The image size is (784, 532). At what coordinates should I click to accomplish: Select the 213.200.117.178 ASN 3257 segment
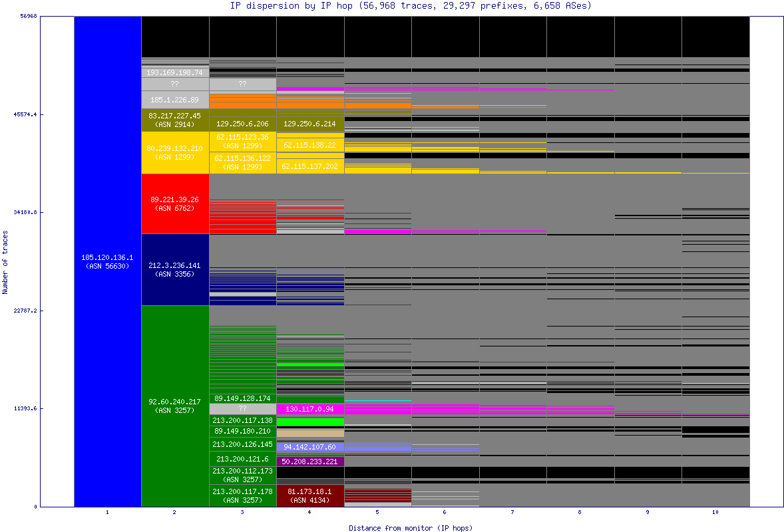[x=242, y=495]
